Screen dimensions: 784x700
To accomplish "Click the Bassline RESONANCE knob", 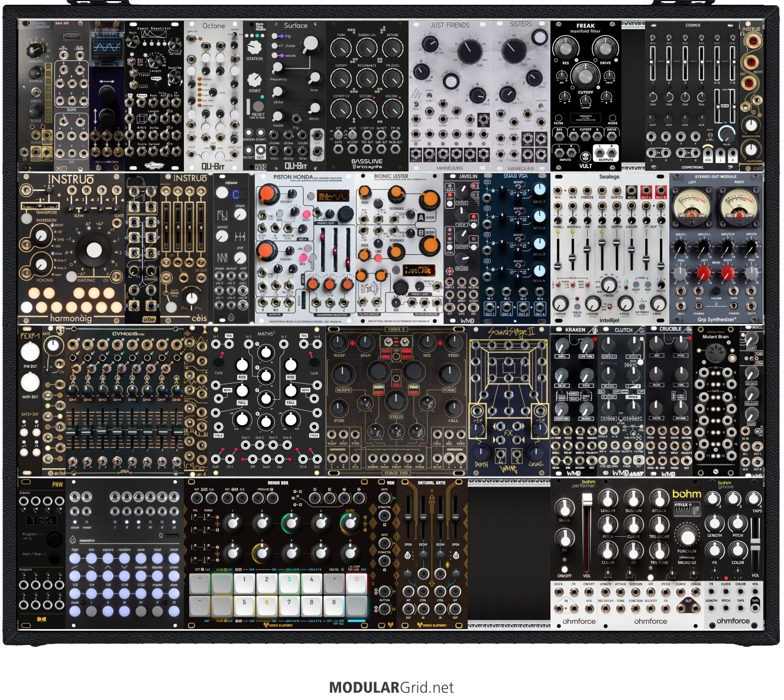I will 367,79.
